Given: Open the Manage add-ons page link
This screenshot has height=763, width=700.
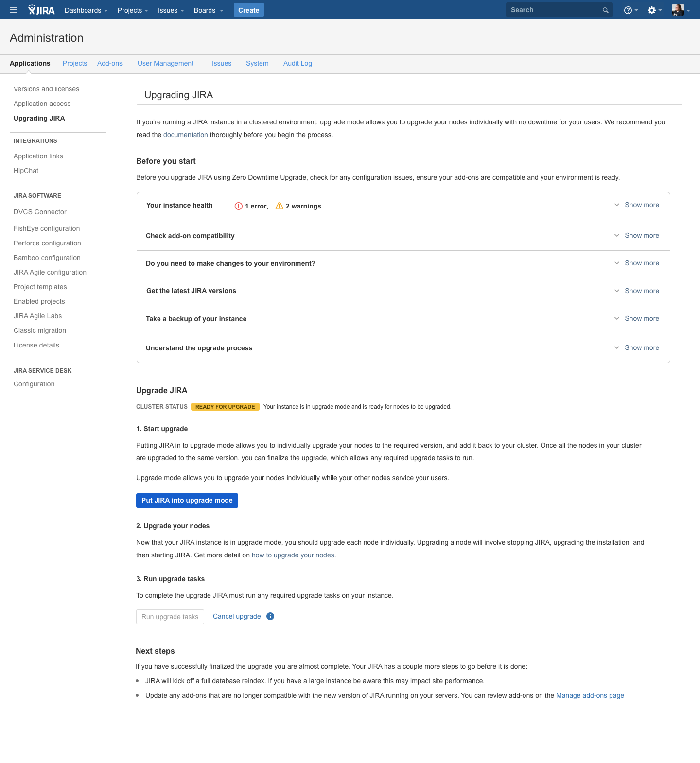Looking at the screenshot, I should pyautogui.click(x=590, y=696).
